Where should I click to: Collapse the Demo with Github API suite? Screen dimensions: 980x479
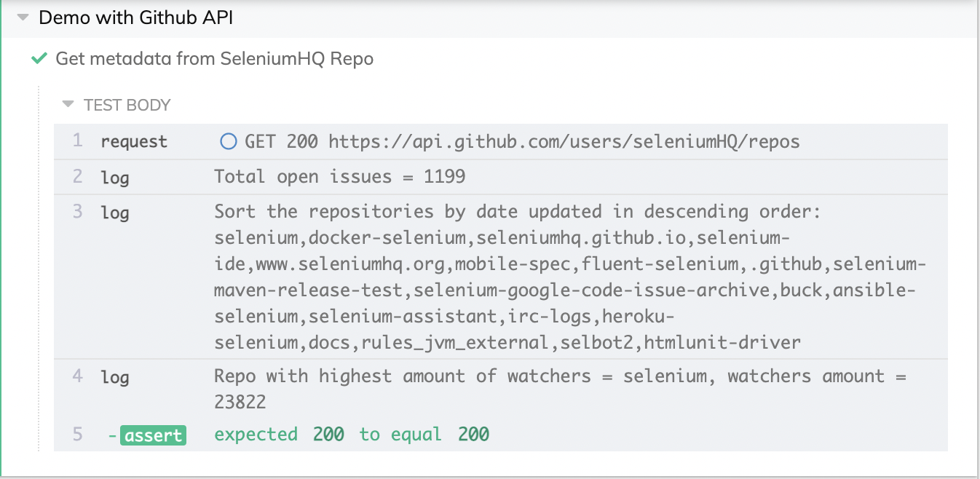pos(25,17)
